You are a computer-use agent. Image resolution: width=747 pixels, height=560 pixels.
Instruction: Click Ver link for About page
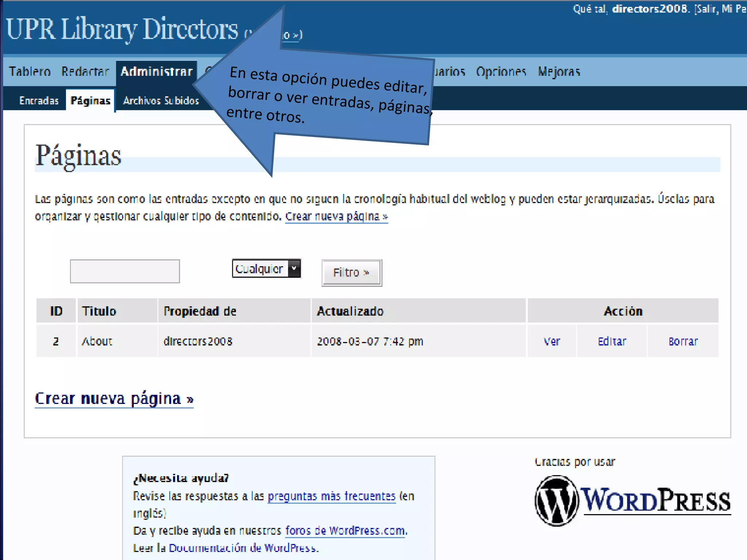[551, 342]
